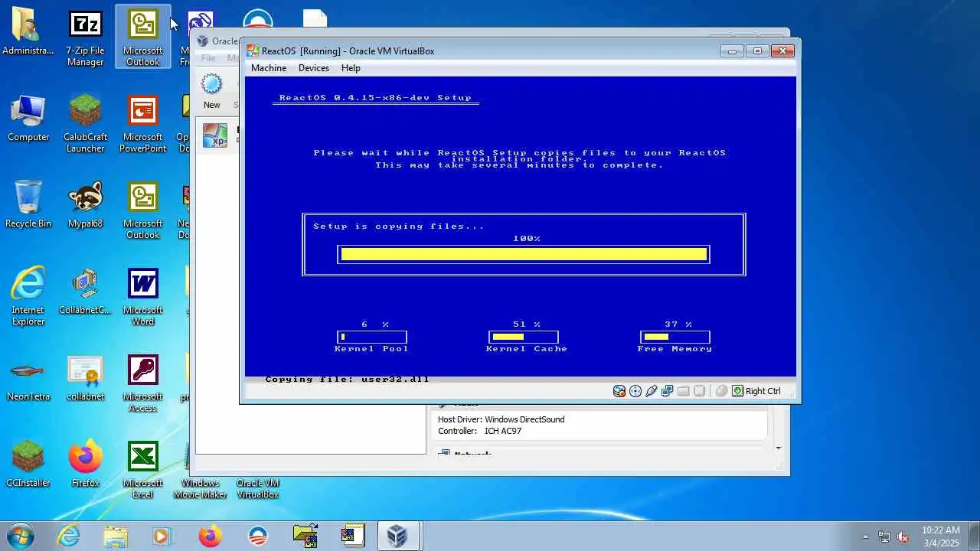Click the network tray icon
This screenshot has width=980, height=551.
(884, 536)
